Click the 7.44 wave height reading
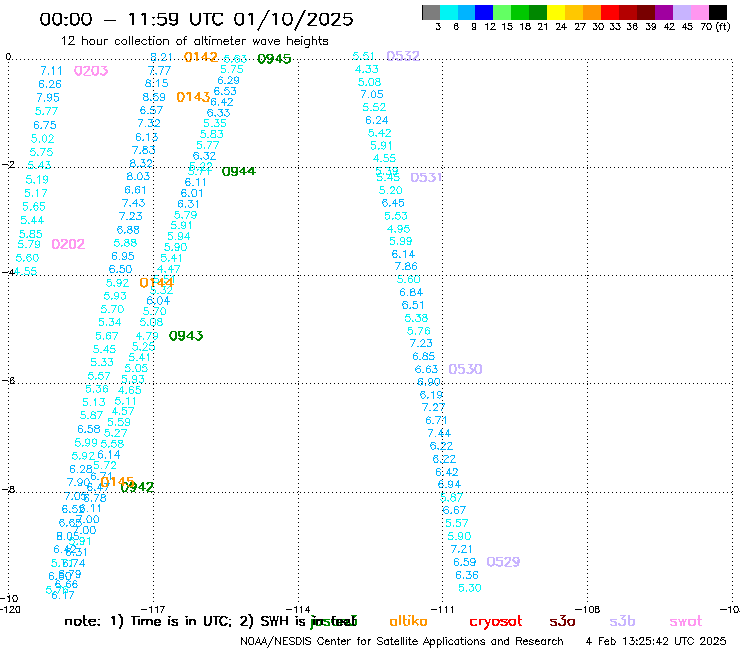740x650 pixels. point(439,433)
